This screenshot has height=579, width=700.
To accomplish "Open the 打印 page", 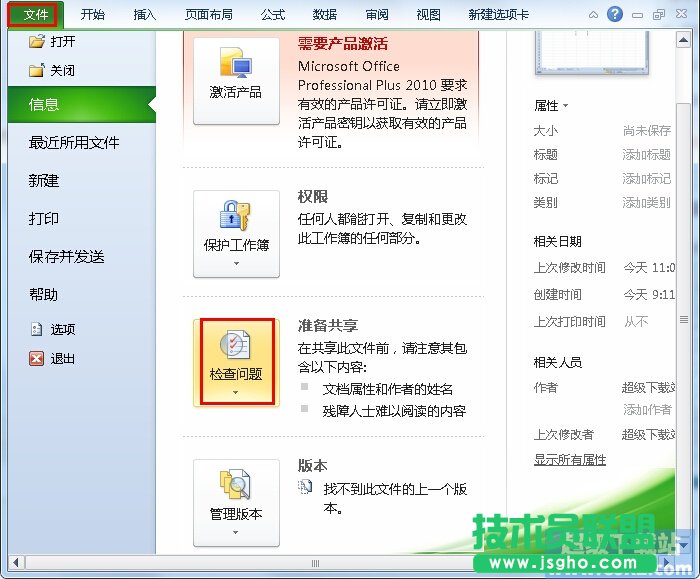I will click(x=44, y=218).
